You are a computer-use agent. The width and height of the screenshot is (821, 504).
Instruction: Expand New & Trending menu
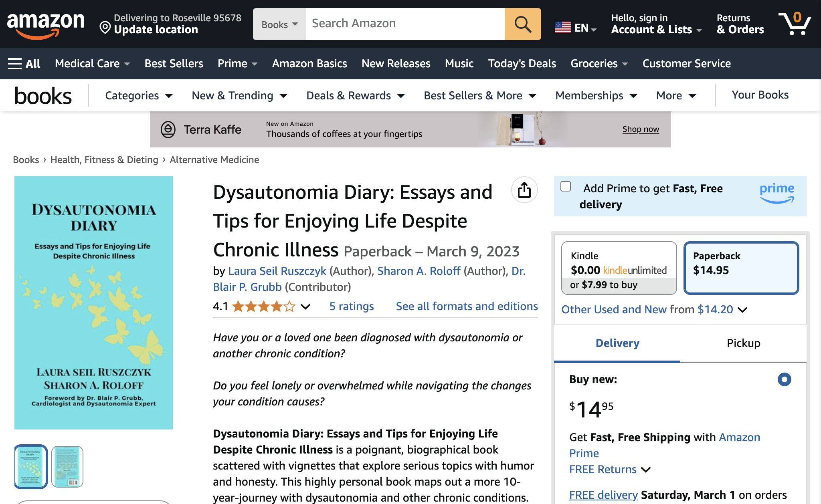(239, 96)
